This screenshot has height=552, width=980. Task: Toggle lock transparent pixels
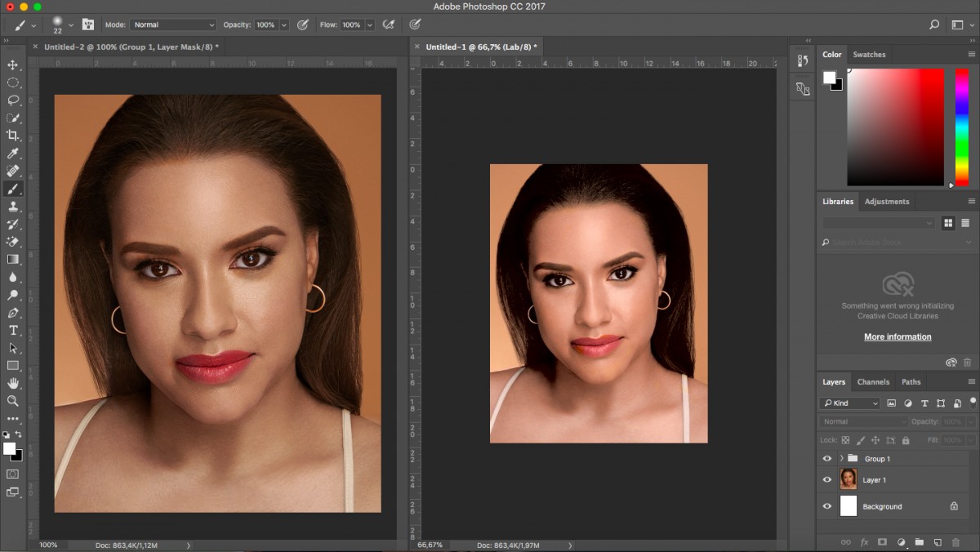(x=845, y=440)
